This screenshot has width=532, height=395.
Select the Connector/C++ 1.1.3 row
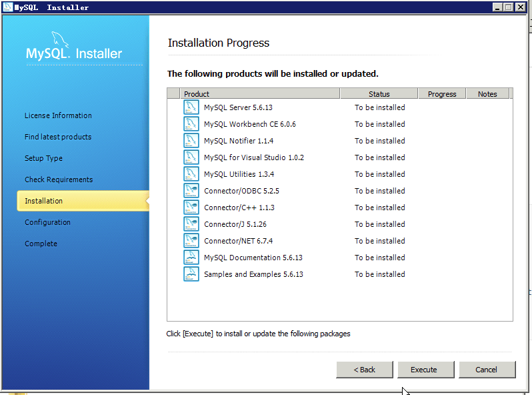339,208
